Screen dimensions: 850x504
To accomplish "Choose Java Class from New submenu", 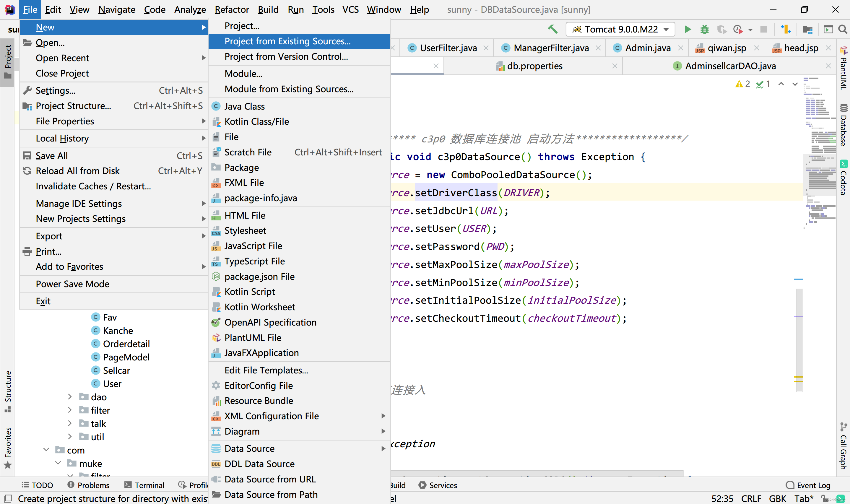I will tap(299, 106).
